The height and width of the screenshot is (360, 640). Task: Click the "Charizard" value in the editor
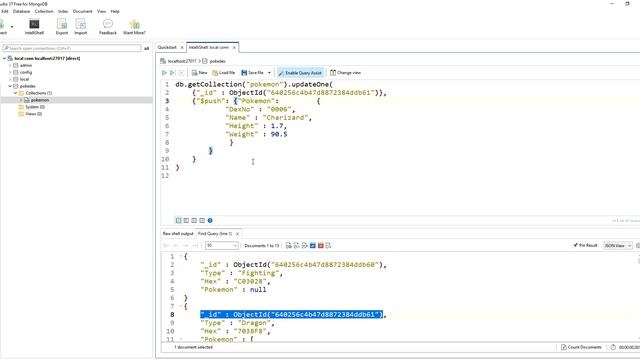point(285,118)
